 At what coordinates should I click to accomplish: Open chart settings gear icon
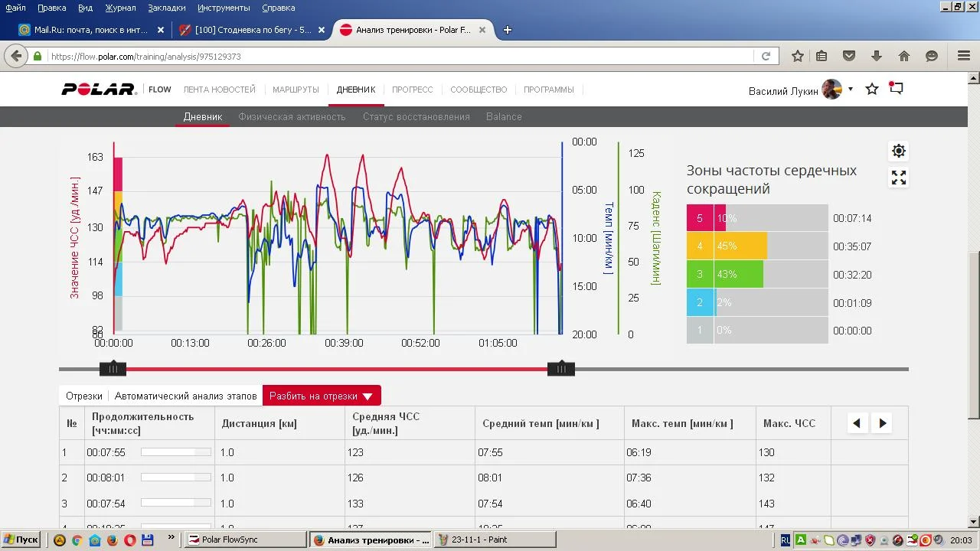899,151
